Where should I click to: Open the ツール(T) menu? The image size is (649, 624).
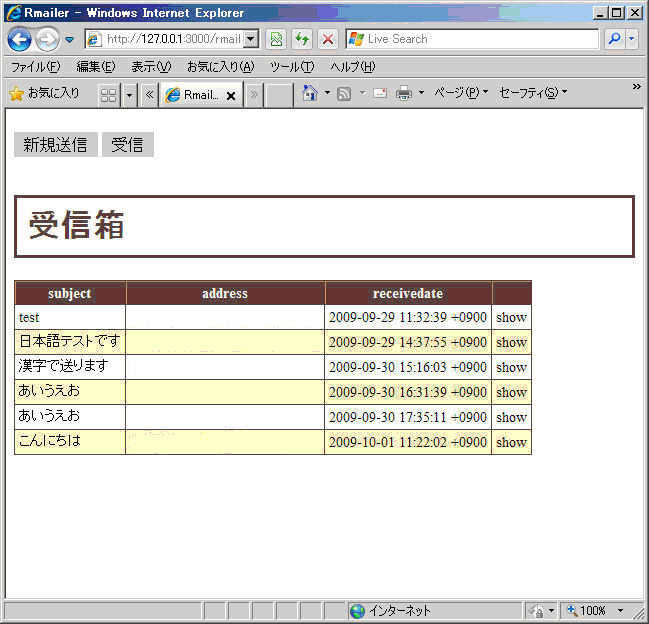(292, 67)
